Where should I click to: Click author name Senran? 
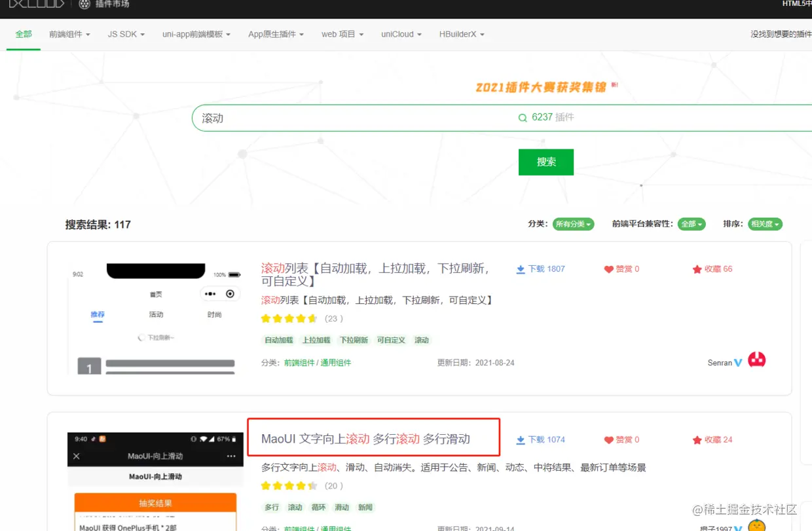pos(720,363)
